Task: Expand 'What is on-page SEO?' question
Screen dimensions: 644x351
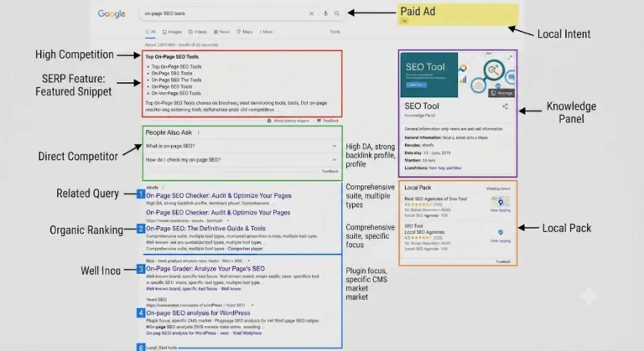Action: click(x=241, y=146)
